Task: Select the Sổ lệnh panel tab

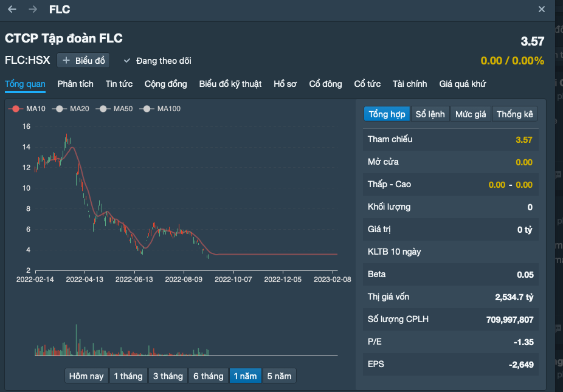Action: [430, 114]
